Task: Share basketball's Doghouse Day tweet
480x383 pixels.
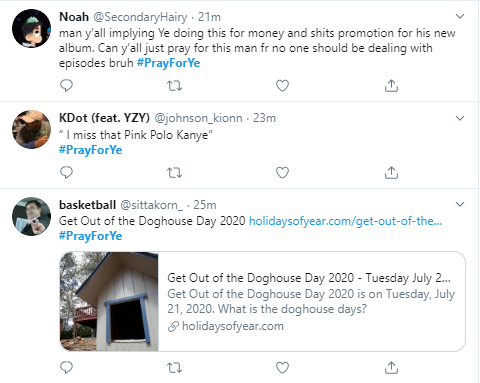Action: click(391, 367)
